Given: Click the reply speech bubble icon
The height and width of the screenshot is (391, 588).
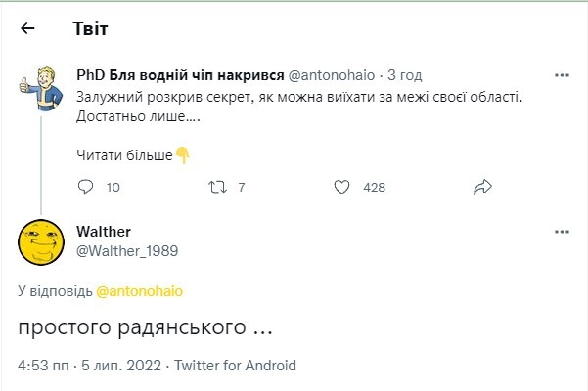Looking at the screenshot, I should click(85, 187).
